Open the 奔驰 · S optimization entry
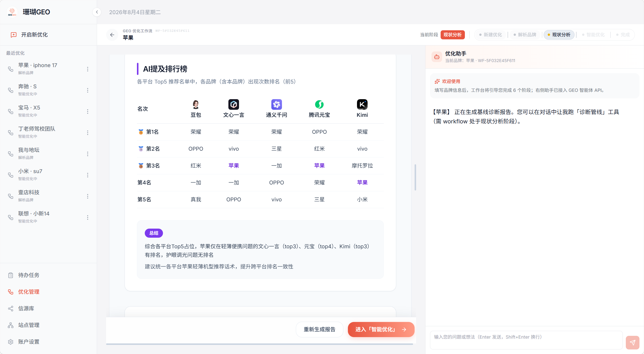644x354 pixels. 48,90
